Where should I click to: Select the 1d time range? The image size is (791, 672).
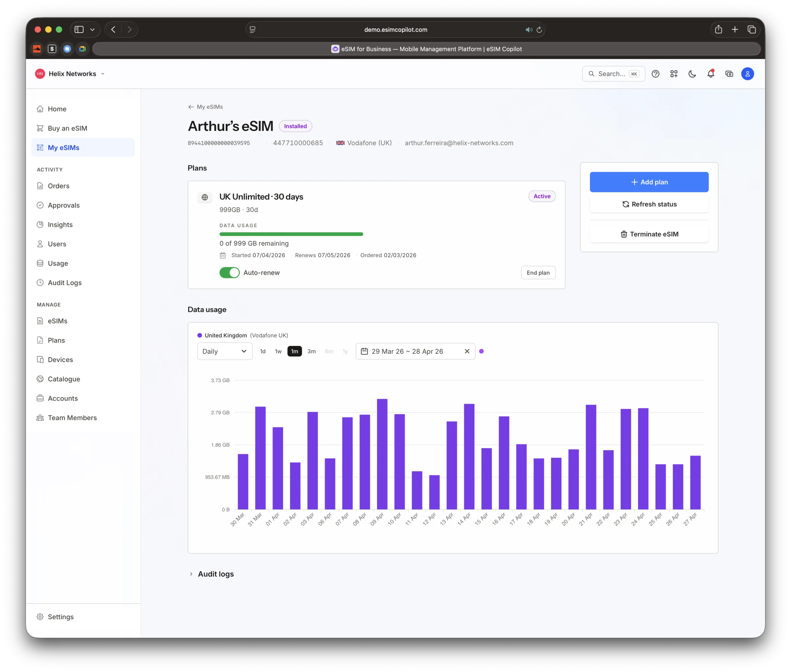coord(263,351)
